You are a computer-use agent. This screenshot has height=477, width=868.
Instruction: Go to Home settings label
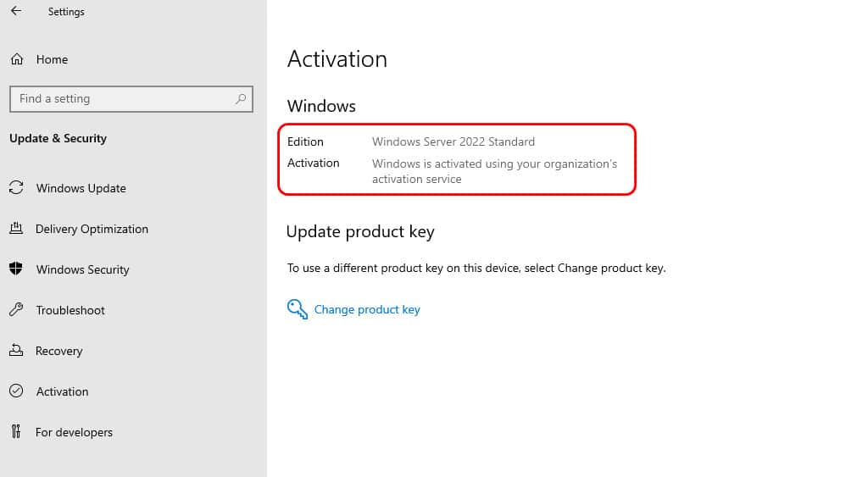pyautogui.click(x=52, y=59)
